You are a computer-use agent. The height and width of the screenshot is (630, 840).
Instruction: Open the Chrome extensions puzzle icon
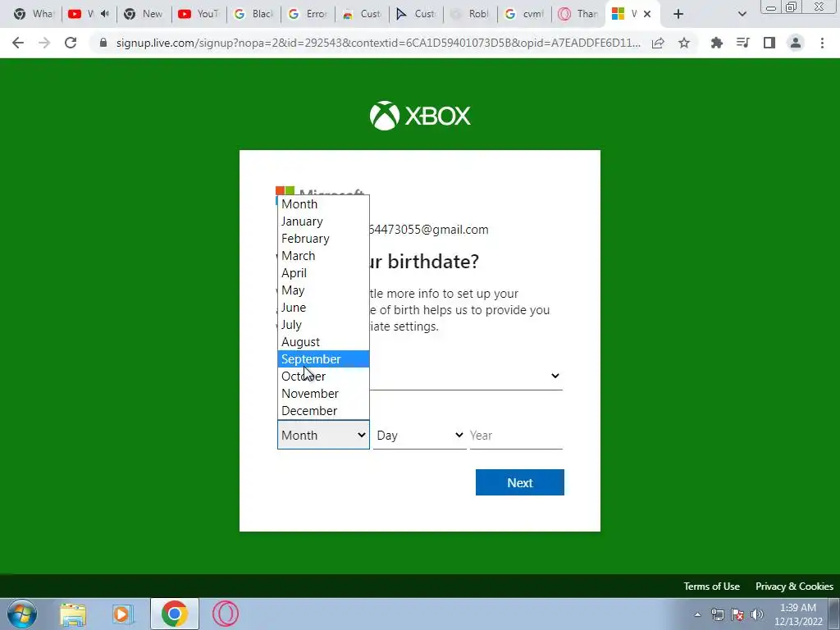(x=716, y=43)
